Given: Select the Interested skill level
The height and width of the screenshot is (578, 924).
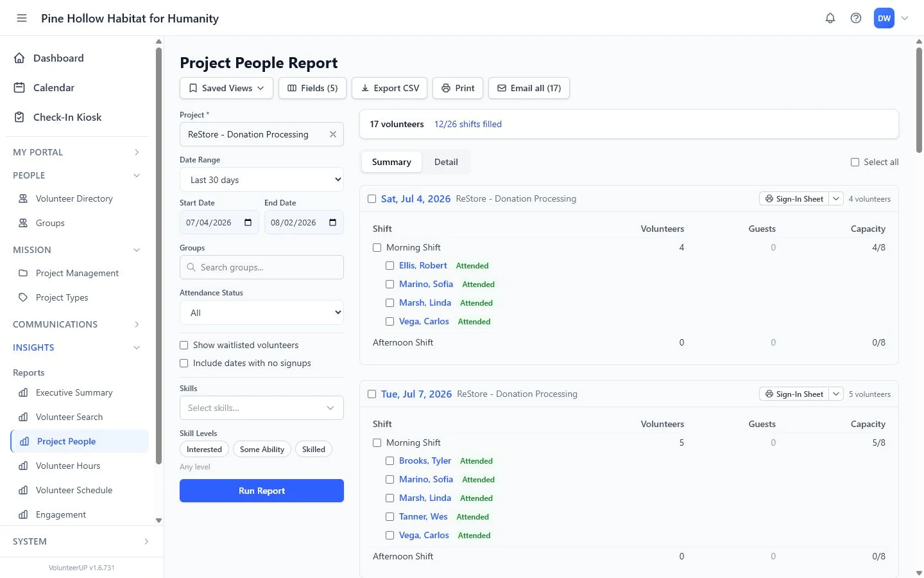Looking at the screenshot, I should (x=204, y=450).
